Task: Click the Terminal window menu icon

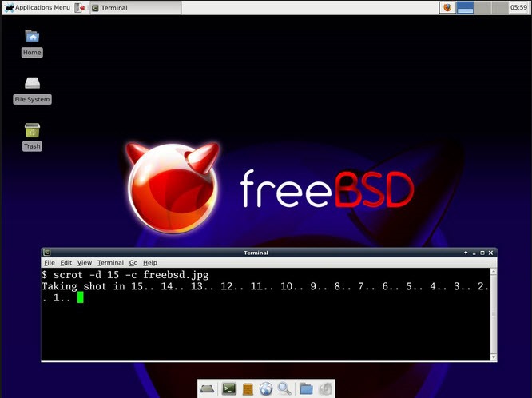Action: click(x=47, y=253)
